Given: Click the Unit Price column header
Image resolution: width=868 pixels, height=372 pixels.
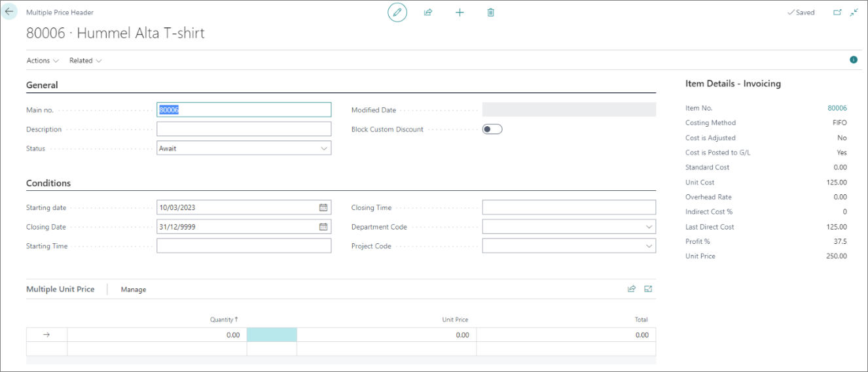Looking at the screenshot, I should click(455, 320).
